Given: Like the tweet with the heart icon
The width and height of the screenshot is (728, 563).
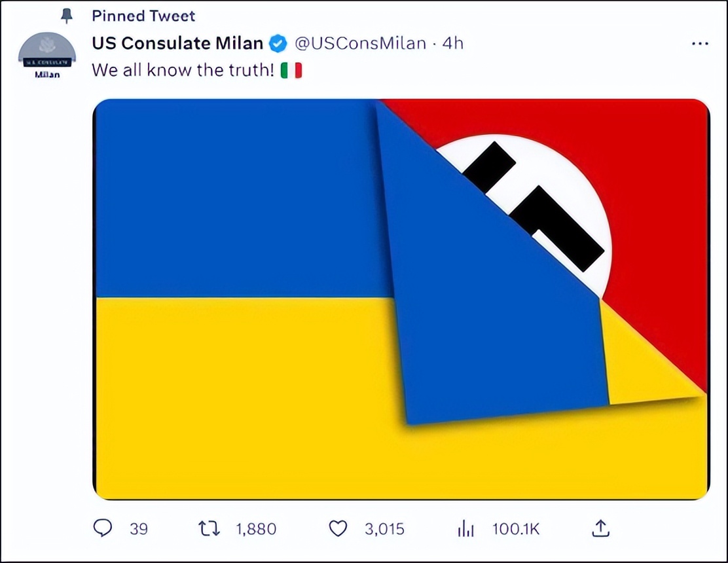Looking at the screenshot, I should [x=338, y=528].
